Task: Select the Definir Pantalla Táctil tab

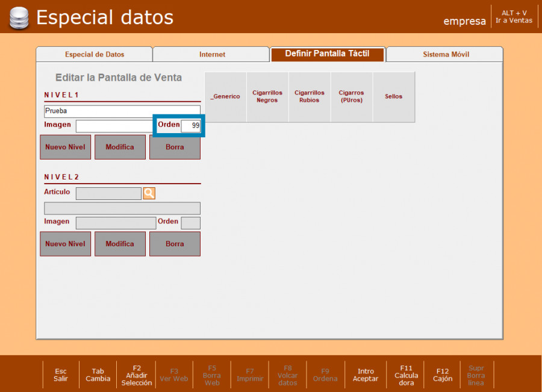Action: coord(327,54)
